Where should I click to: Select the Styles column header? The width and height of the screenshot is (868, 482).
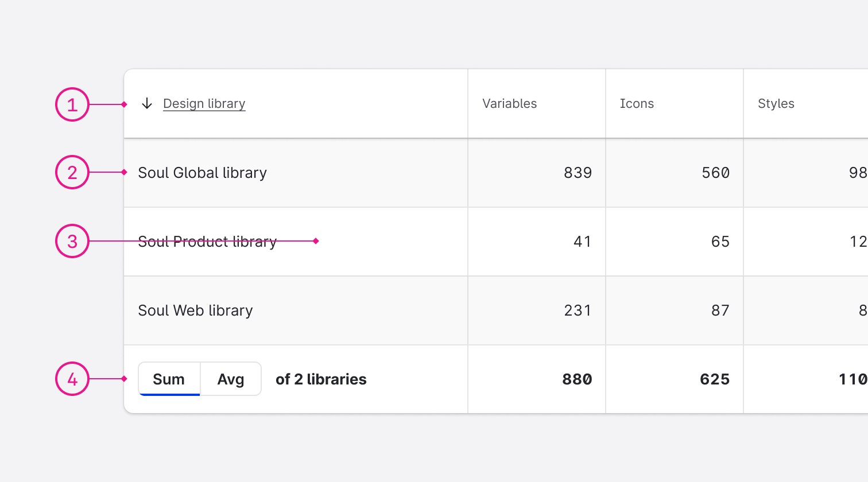coord(776,104)
